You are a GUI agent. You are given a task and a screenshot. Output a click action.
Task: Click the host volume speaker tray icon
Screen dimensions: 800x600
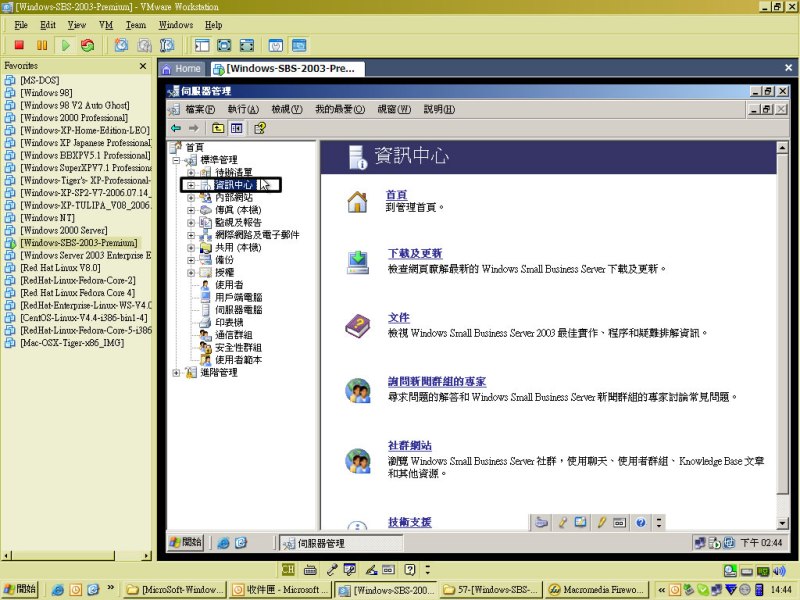click(x=779, y=571)
